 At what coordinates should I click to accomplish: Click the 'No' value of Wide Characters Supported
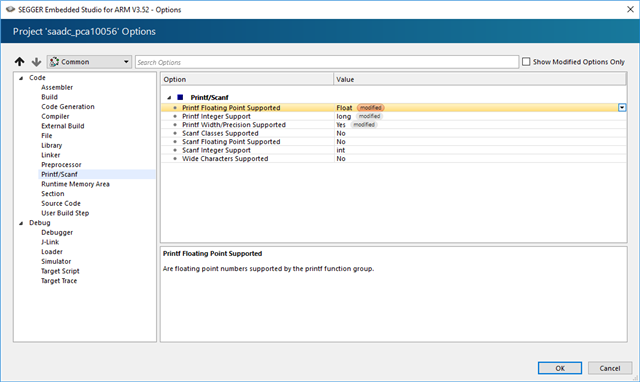[x=341, y=159]
